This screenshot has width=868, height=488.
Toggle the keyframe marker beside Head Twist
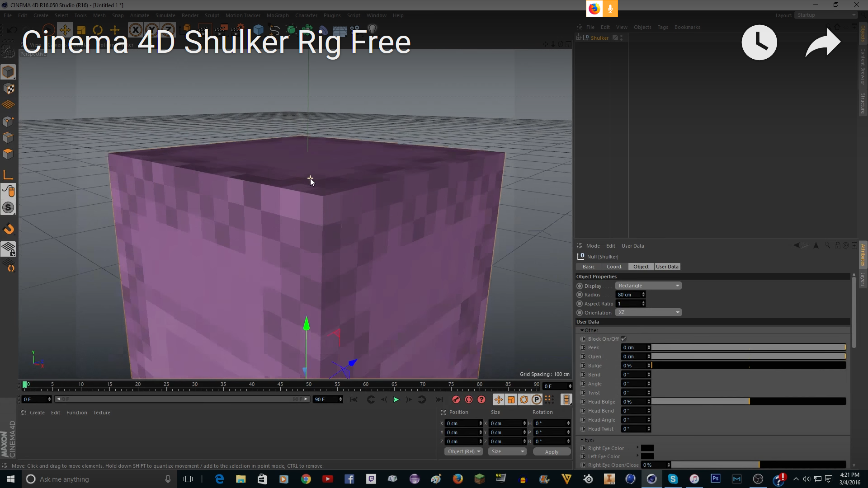(x=583, y=429)
